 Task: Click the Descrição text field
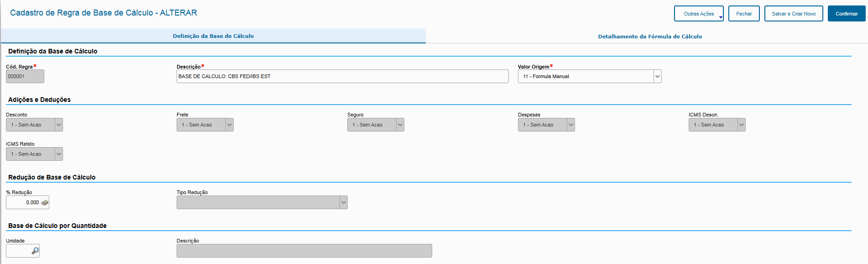point(342,76)
